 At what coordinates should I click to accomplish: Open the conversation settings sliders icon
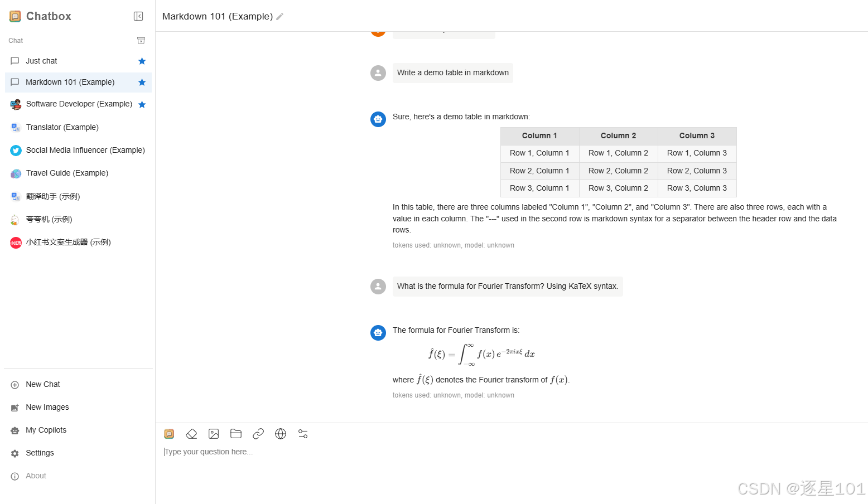tap(303, 434)
